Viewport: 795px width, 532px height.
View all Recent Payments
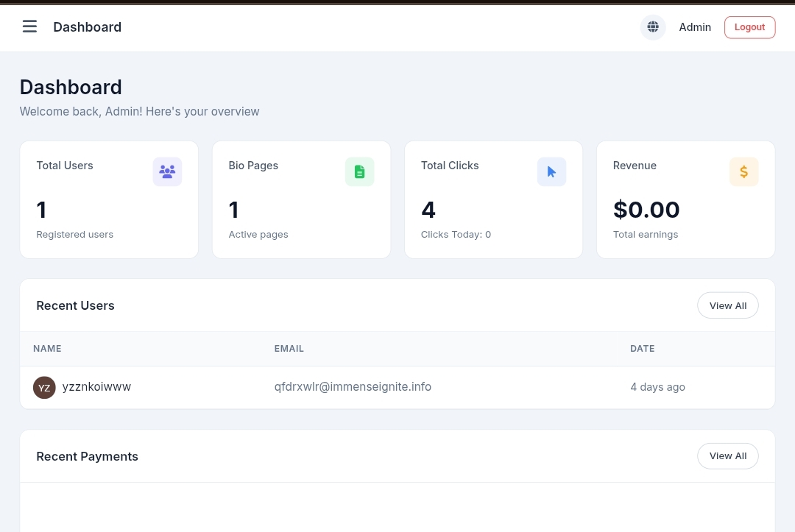click(727, 456)
